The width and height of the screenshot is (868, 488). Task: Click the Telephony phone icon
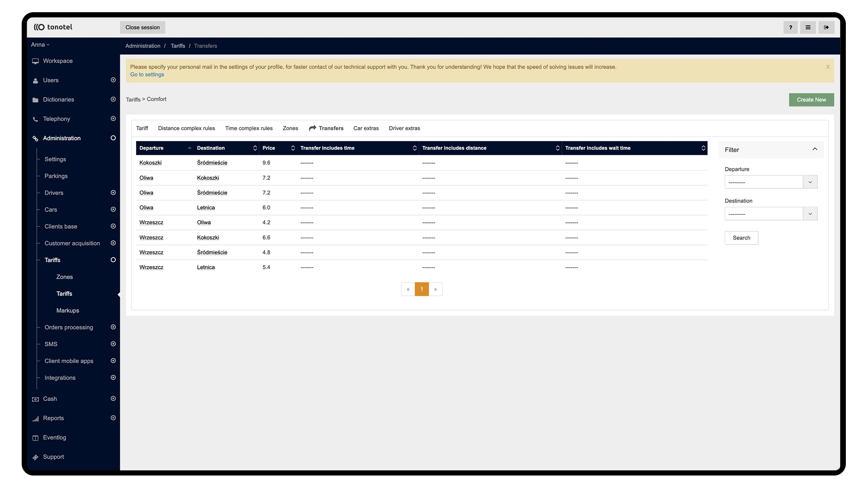[x=35, y=119]
